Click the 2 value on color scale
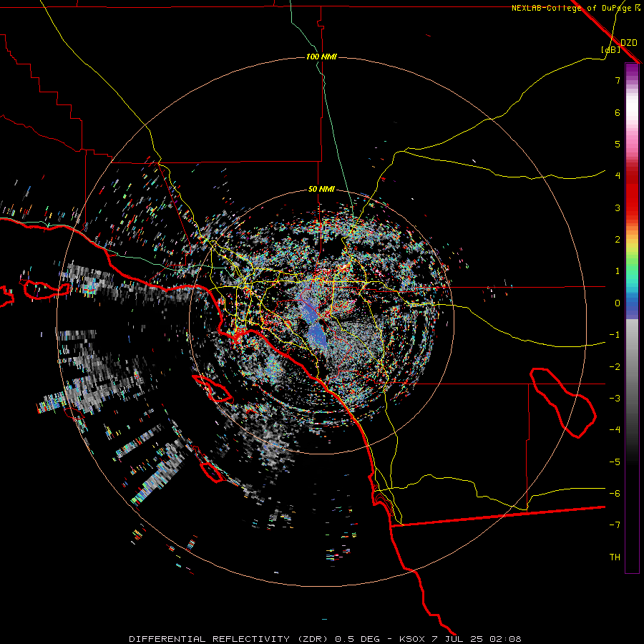 pos(618,240)
